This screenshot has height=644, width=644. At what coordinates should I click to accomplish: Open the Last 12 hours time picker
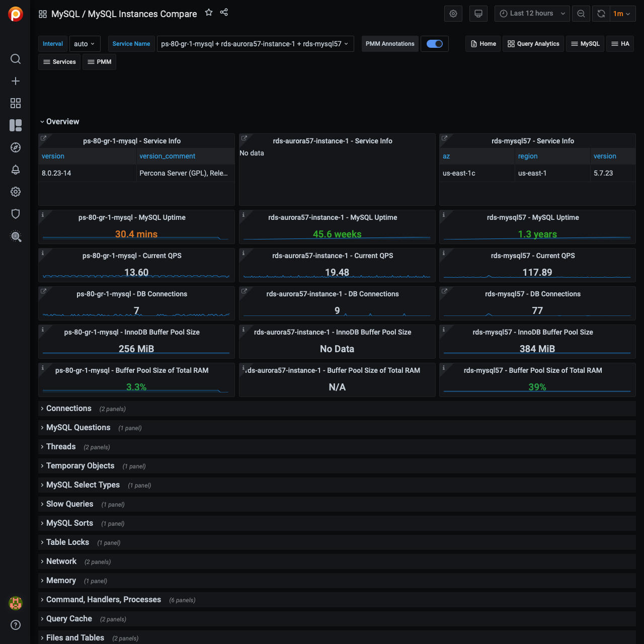532,14
